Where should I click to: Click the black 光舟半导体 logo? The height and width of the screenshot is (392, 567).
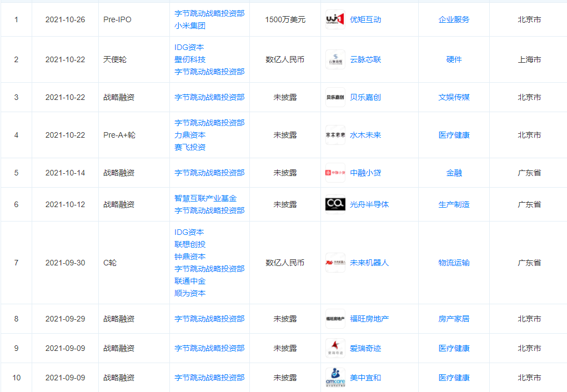(x=335, y=204)
